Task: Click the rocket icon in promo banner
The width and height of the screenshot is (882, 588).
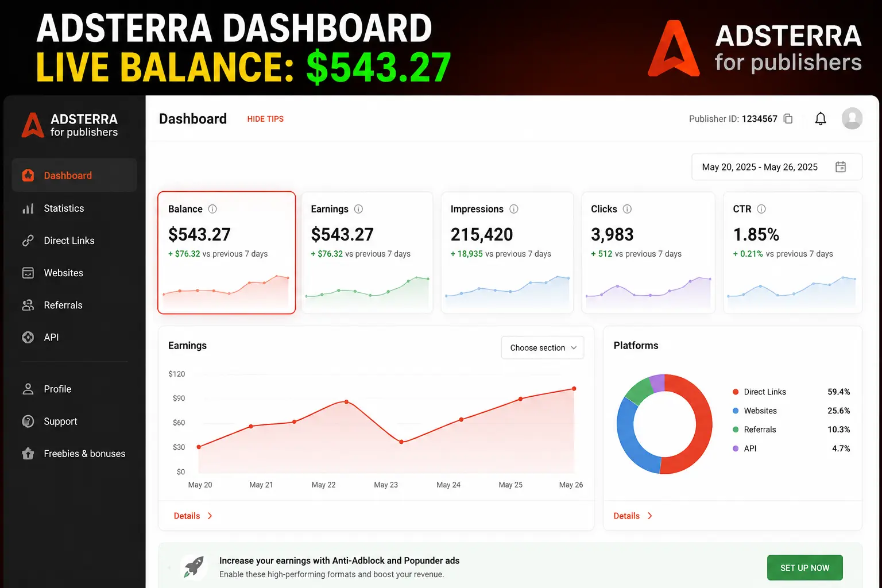Action: click(x=194, y=567)
